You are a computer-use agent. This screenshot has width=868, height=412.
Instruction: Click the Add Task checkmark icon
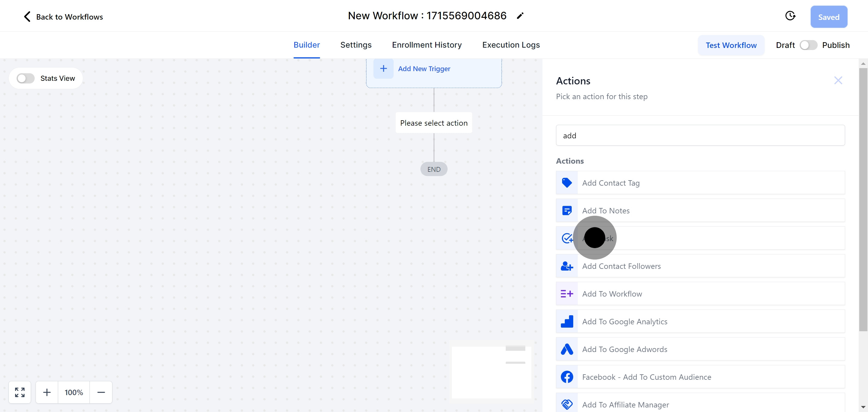pos(567,238)
